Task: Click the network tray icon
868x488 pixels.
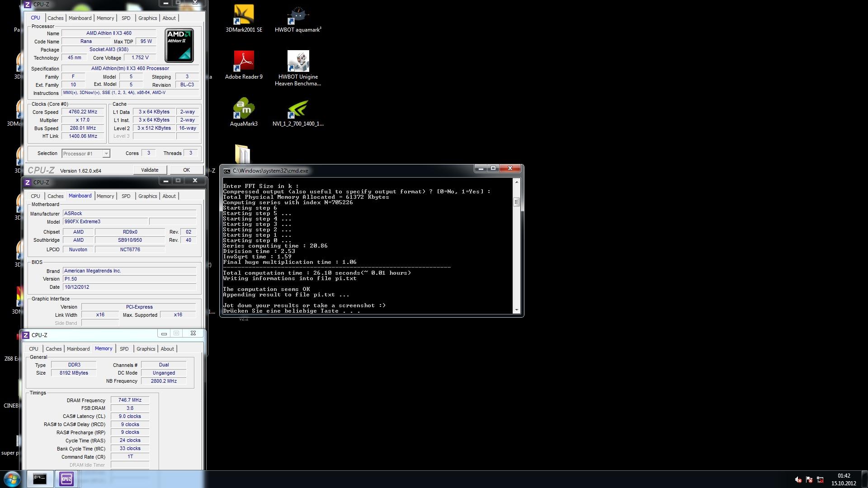Action: (820, 479)
